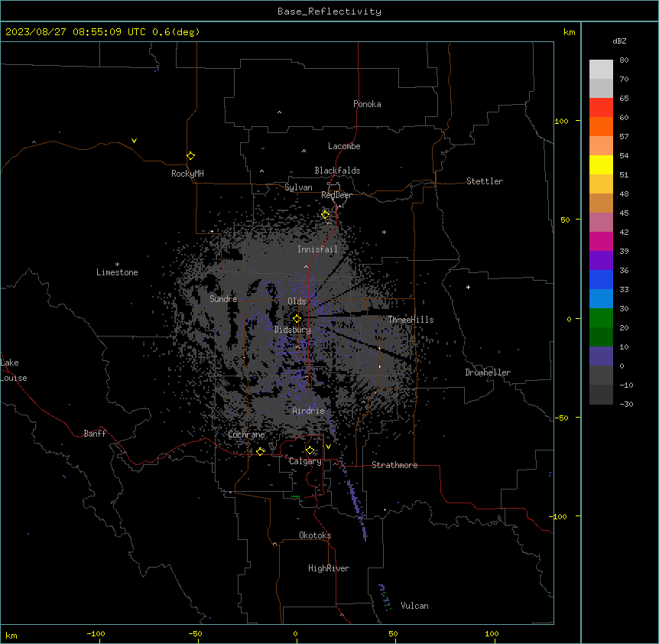This screenshot has width=659, height=644.
Task: Click the Cochrane town label
Action: (246, 434)
